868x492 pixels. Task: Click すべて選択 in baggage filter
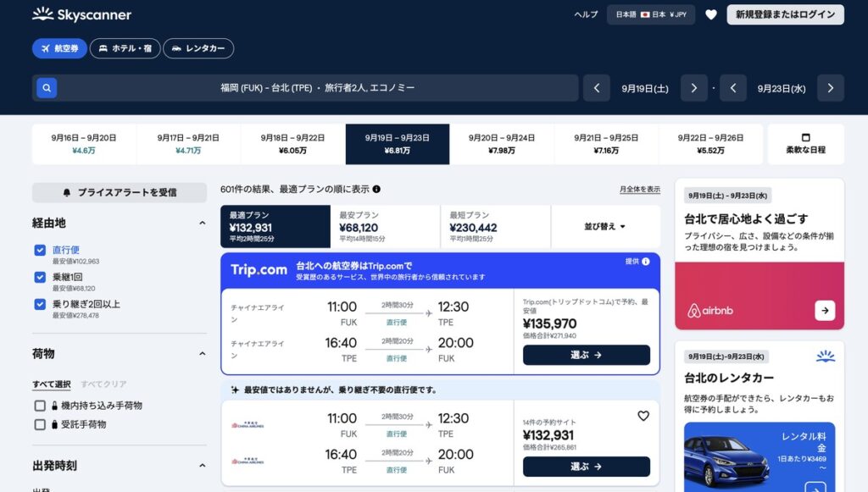coord(52,384)
